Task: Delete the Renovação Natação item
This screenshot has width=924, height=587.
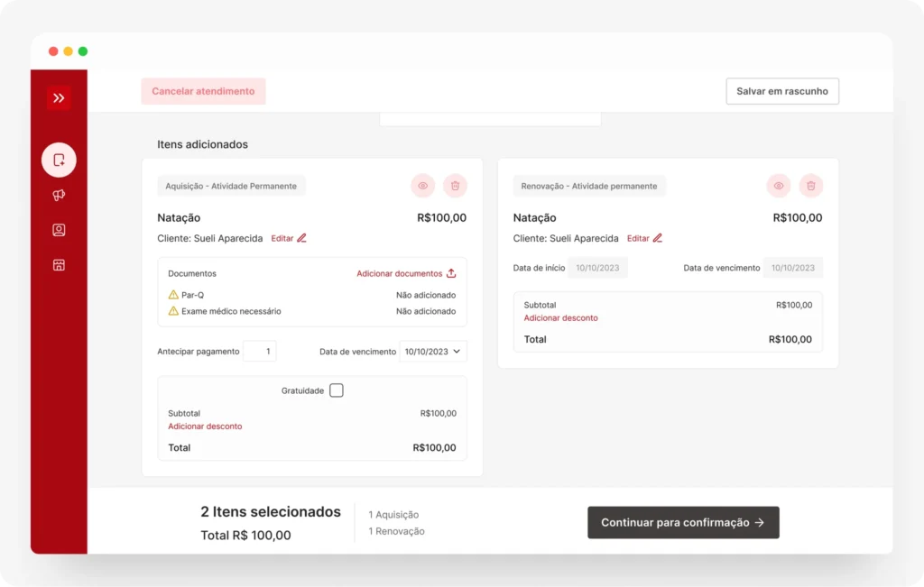Action: click(x=810, y=186)
